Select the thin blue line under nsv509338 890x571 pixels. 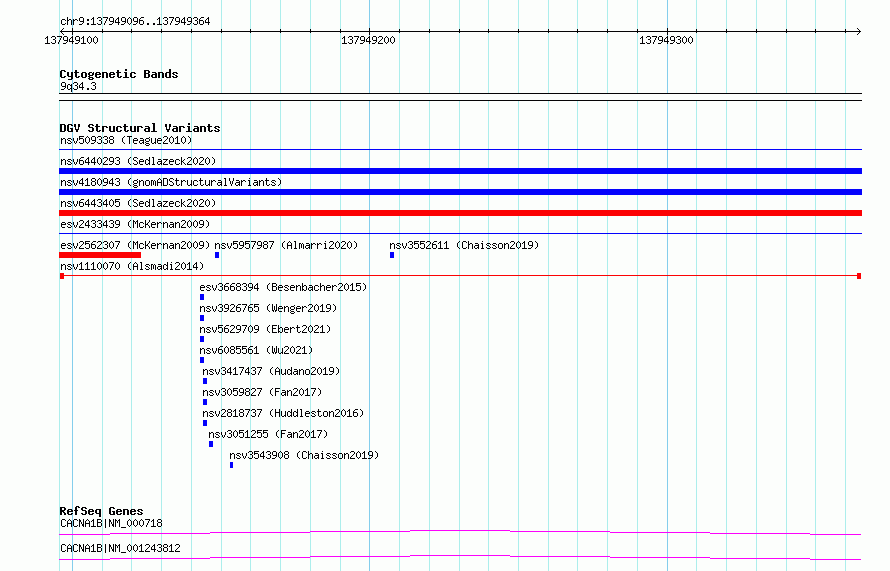(460, 150)
